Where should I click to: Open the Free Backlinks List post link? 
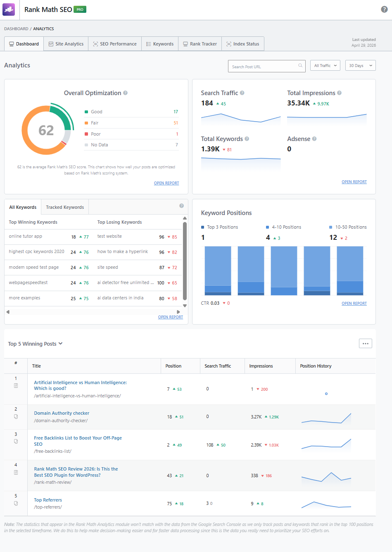tap(78, 441)
